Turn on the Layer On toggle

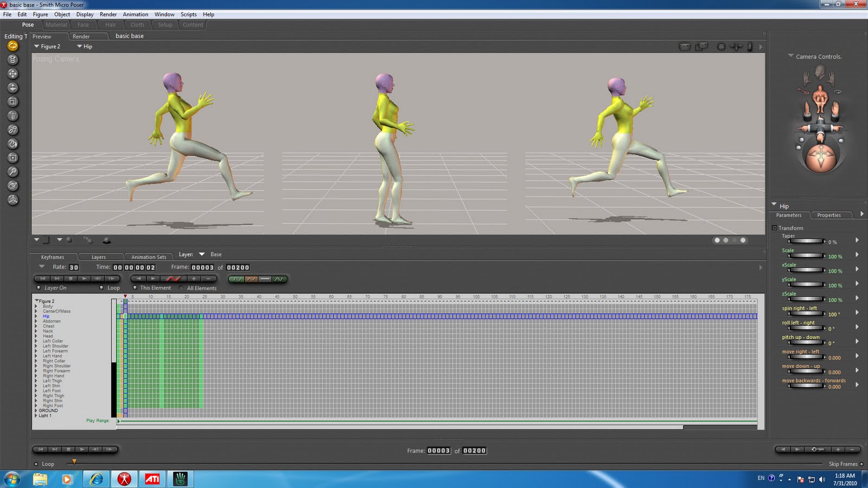38,287
